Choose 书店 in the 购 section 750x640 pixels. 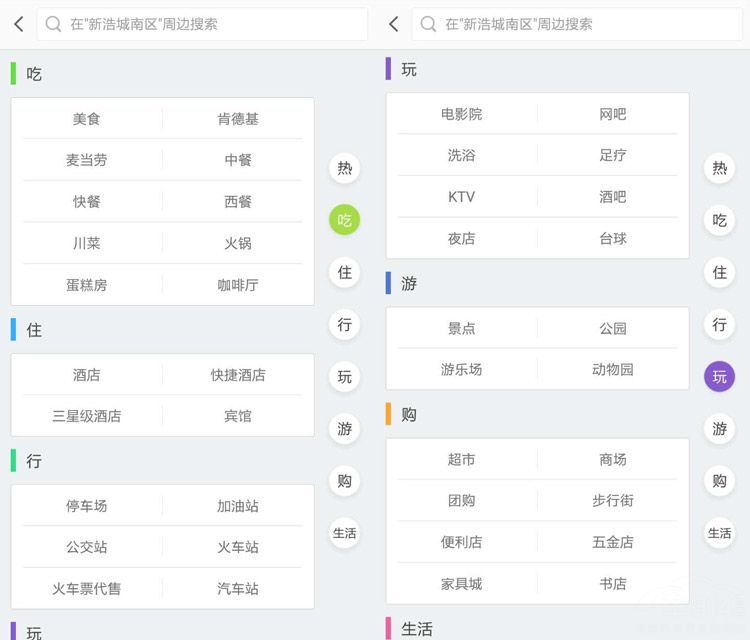613,583
